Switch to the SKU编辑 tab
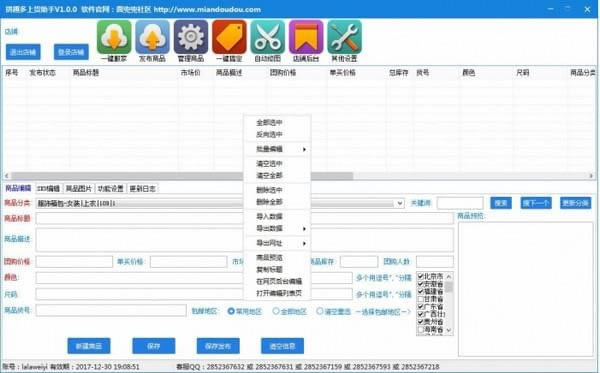The height and width of the screenshot is (373, 600). (49, 189)
